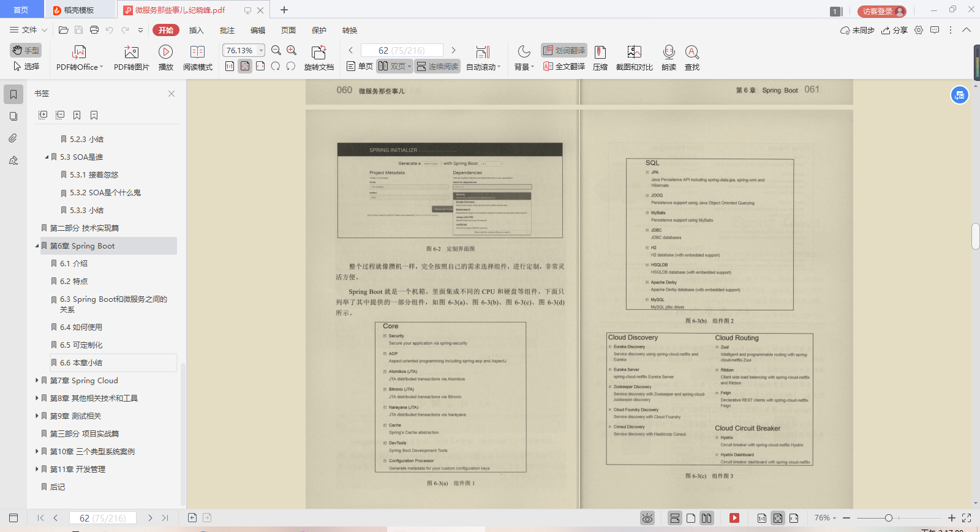Open bookmark 6.4 如何使用
Screen dimensions: 980x532
[81, 327]
